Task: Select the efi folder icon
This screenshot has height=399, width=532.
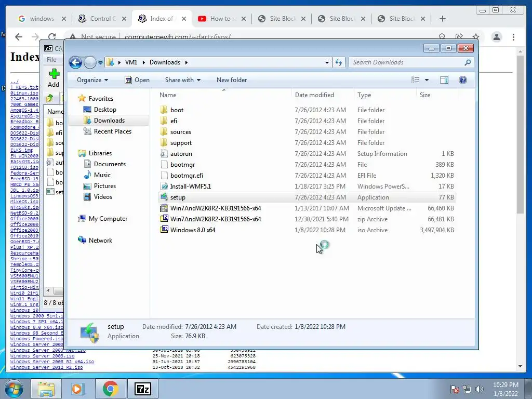Action: pos(164,121)
